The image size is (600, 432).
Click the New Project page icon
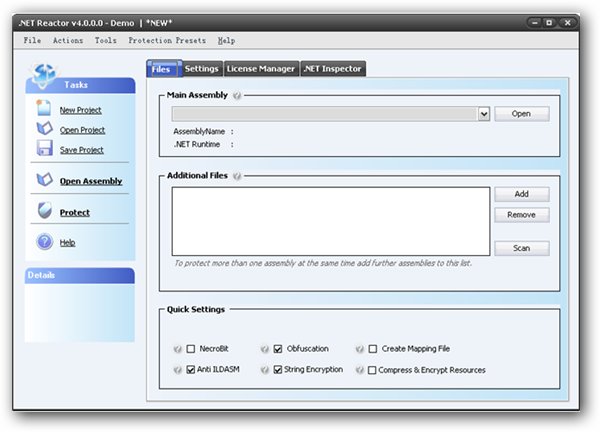coord(43,108)
